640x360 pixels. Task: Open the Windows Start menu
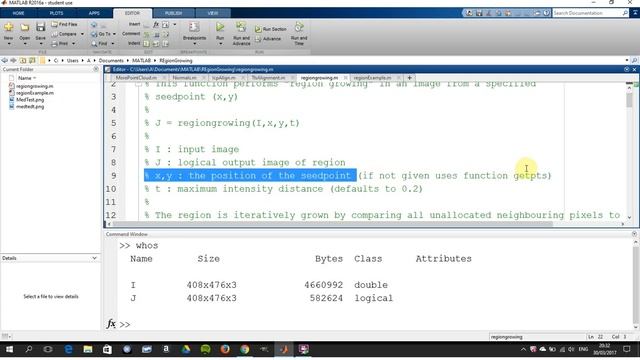click(9, 349)
